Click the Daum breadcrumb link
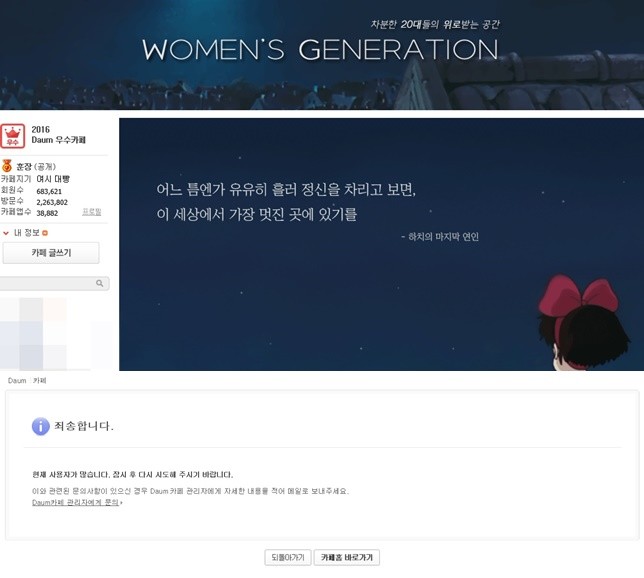The width and height of the screenshot is (644, 578). pyautogui.click(x=17, y=381)
